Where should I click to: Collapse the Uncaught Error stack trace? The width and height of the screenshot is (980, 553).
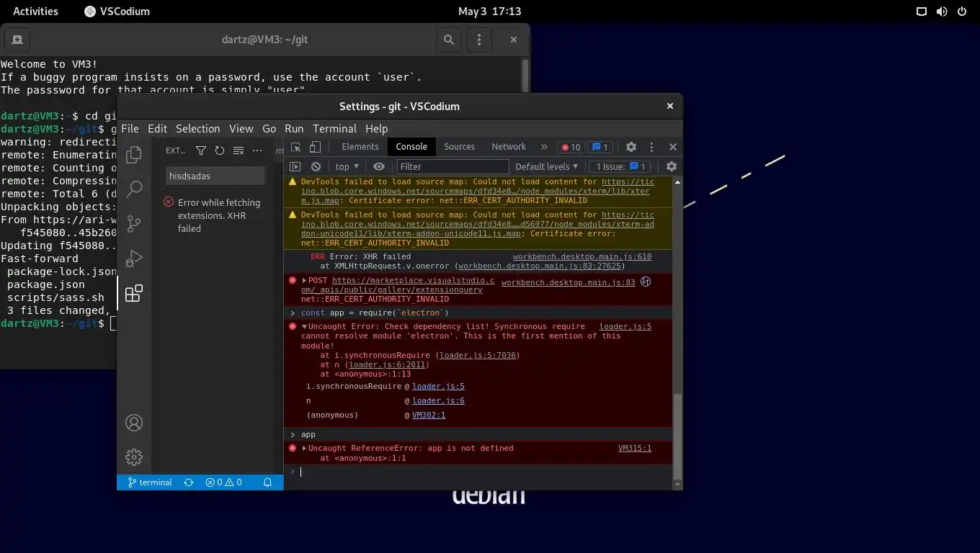pyautogui.click(x=304, y=326)
